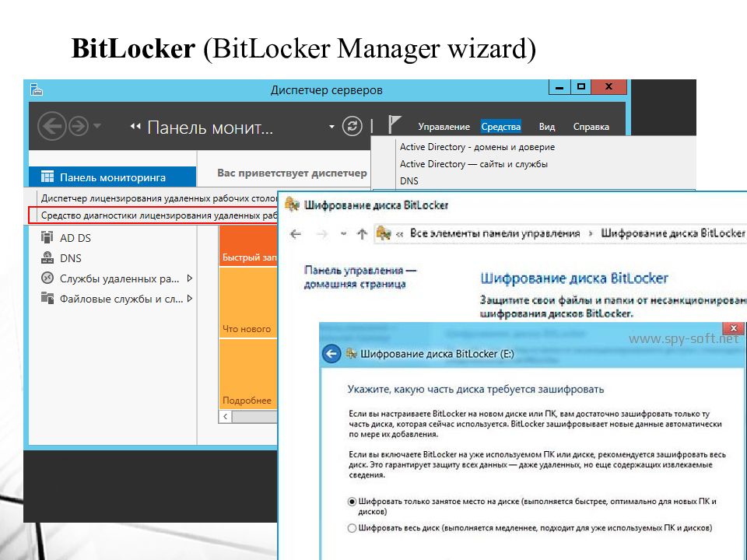Expand Файловые службы submenu arrow
This screenshot has width=747, height=560.
[189, 298]
